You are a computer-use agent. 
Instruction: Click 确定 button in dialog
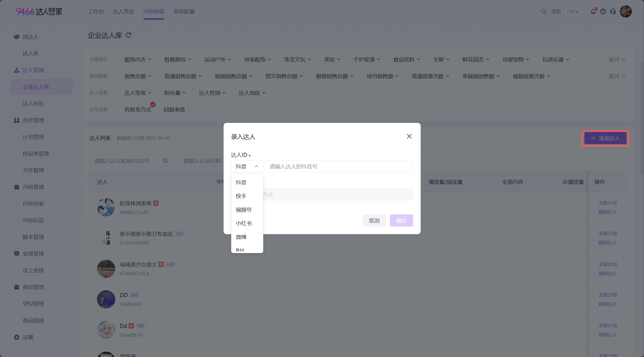tap(401, 220)
